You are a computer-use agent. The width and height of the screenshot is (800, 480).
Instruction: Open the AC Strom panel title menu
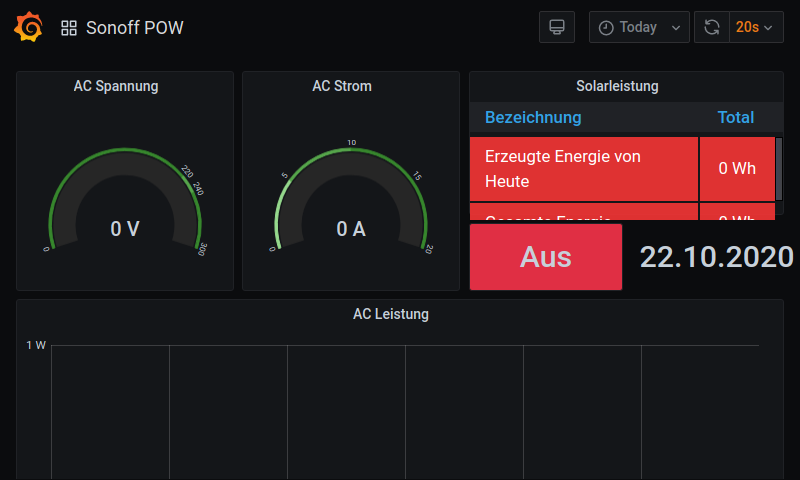[342, 86]
